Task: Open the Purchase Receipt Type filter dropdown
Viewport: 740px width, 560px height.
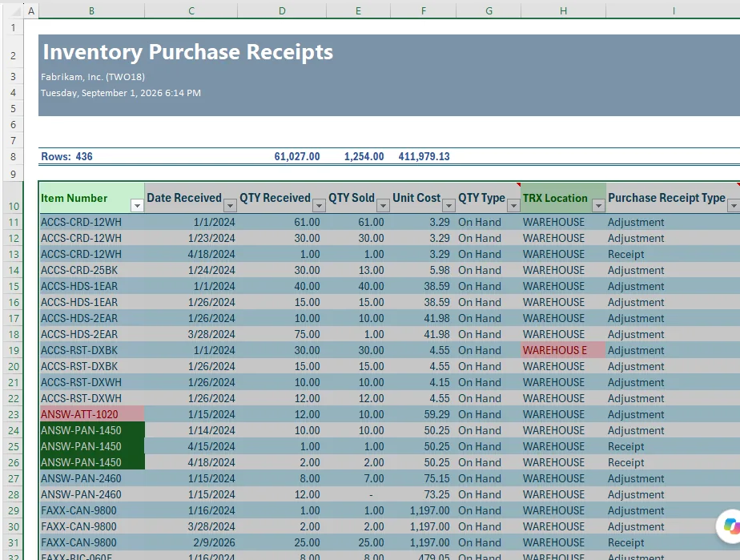Action: 734,206
